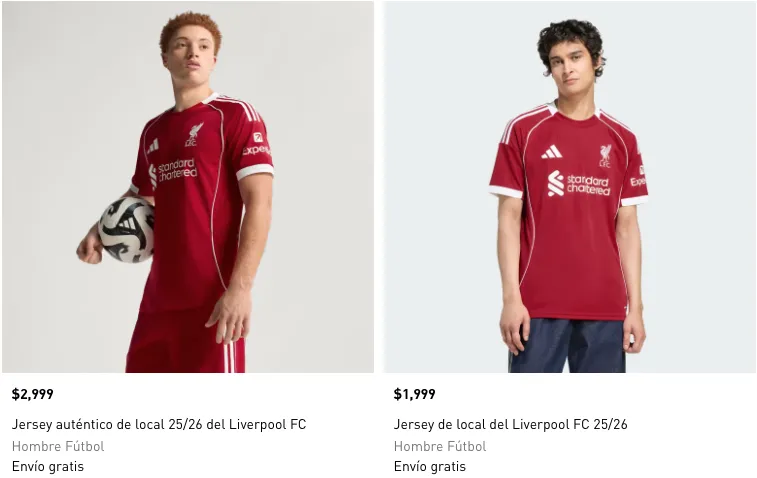
Task: Click the soccer ball in the left photo
Action: pyautogui.click(x=127, y=229)
